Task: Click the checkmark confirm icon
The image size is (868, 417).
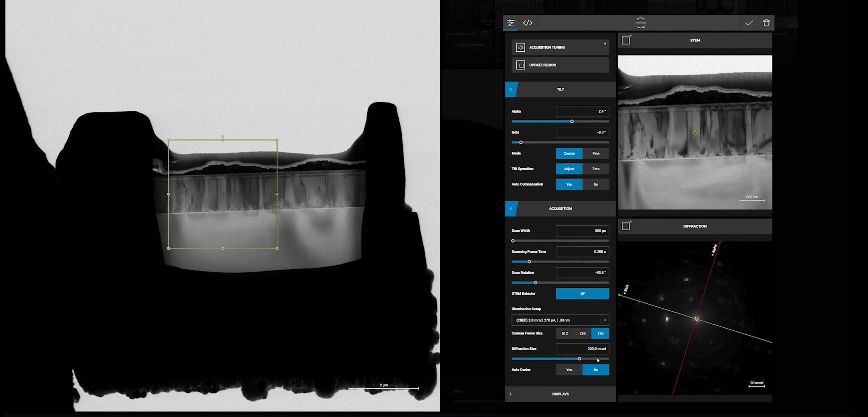Action: (749, 23)
